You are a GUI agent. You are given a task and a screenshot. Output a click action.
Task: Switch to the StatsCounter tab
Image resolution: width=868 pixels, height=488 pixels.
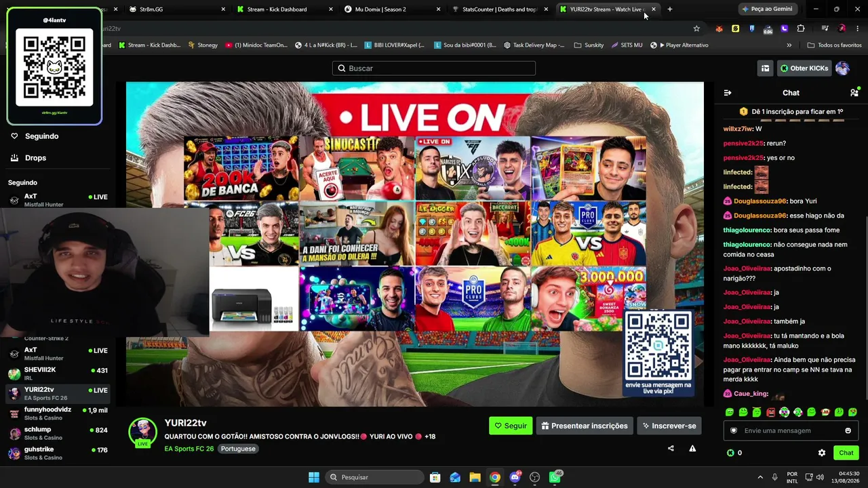tap(499, 9)
